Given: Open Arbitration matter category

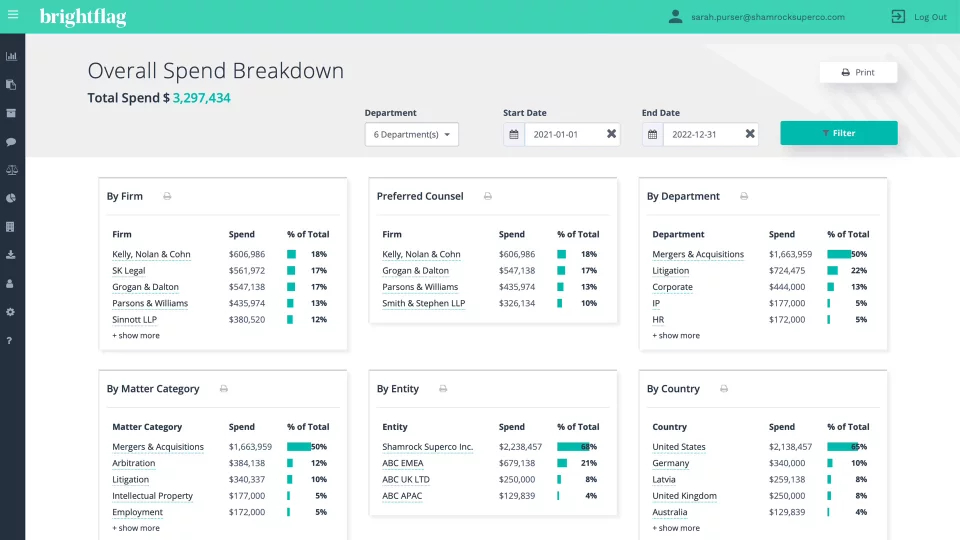Looking at the screenshot, I should pyautogui.click(x=133, y=463).
